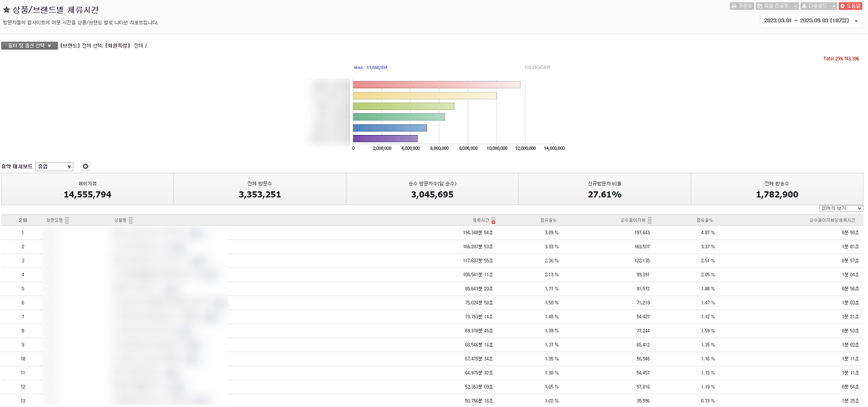868x407 pixels.
Task: Click dwell time cell 75,024분 58초
Action: pyautogui.click(x=479, y=303)
